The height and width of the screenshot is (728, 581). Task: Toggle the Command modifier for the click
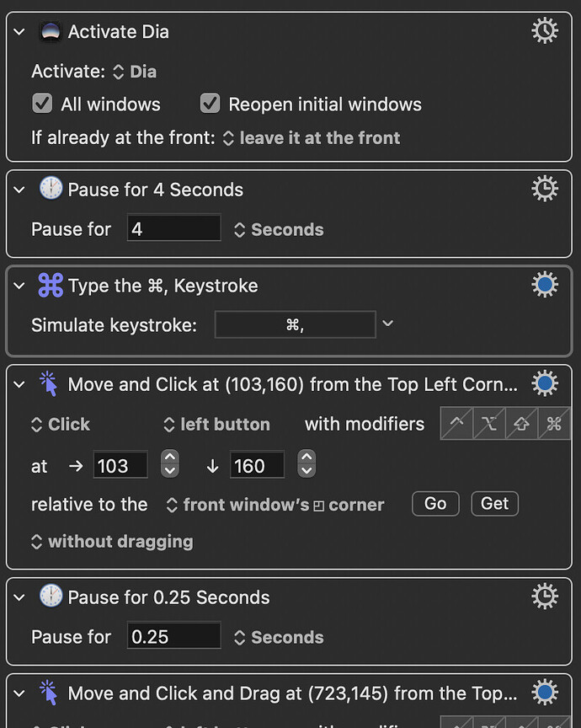(x=553, y=424)
